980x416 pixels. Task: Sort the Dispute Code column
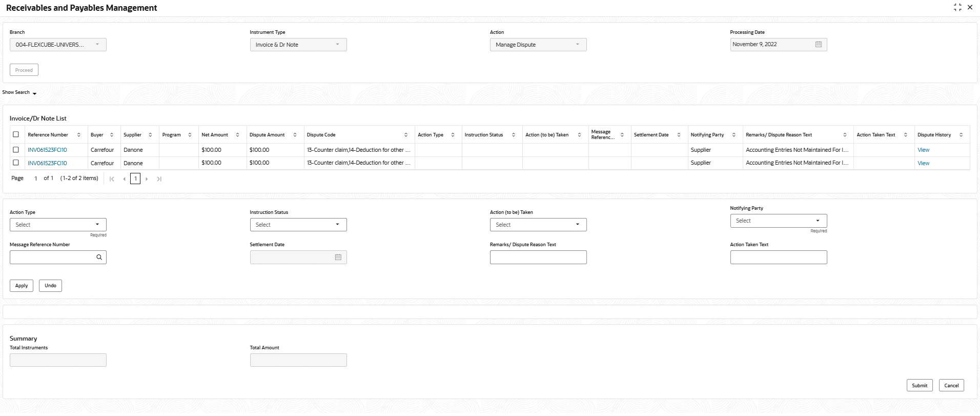tap(406, 135)
